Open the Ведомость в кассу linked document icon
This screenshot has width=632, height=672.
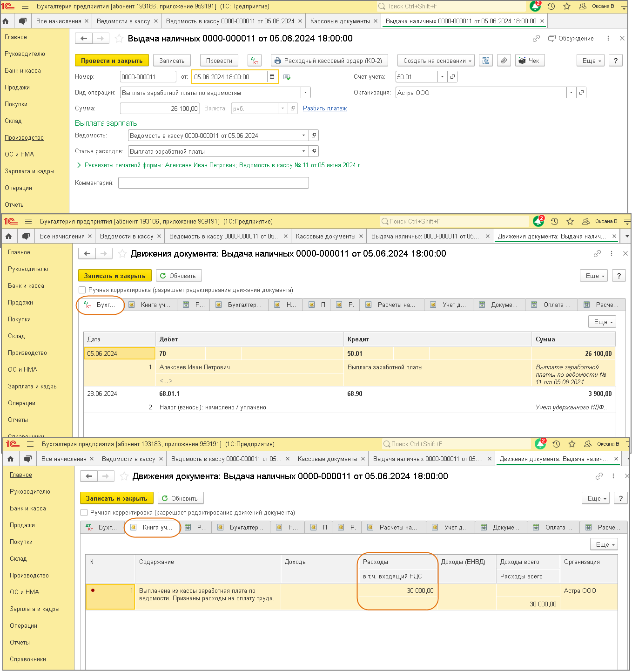314,136
